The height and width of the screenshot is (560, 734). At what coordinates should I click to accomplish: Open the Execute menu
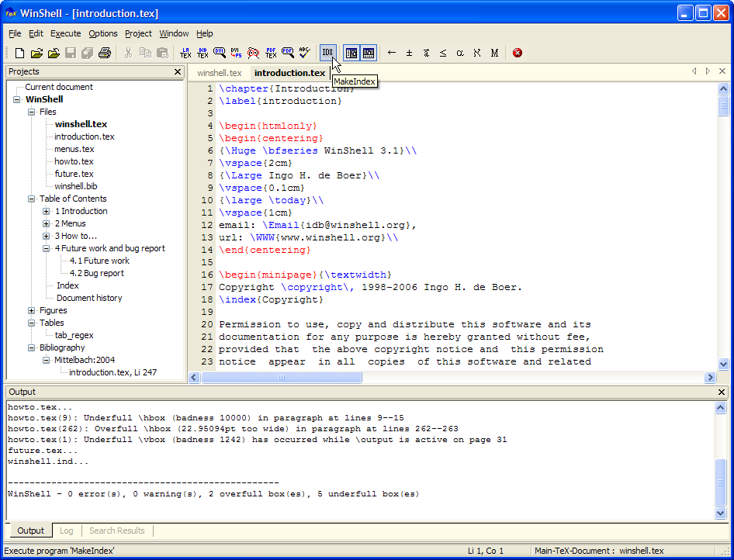[x=65, y=33]
